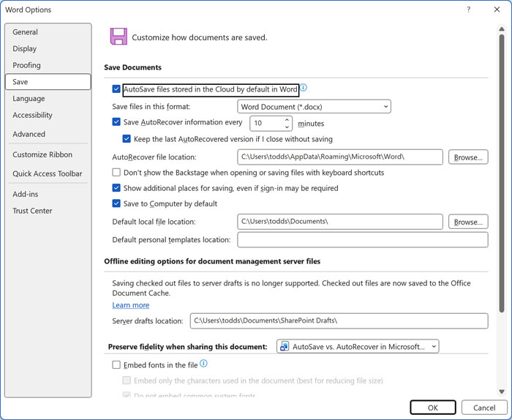Screen dimensions: 512x420
Task: Click the Server drafts location field
Action: coord(339,320)
